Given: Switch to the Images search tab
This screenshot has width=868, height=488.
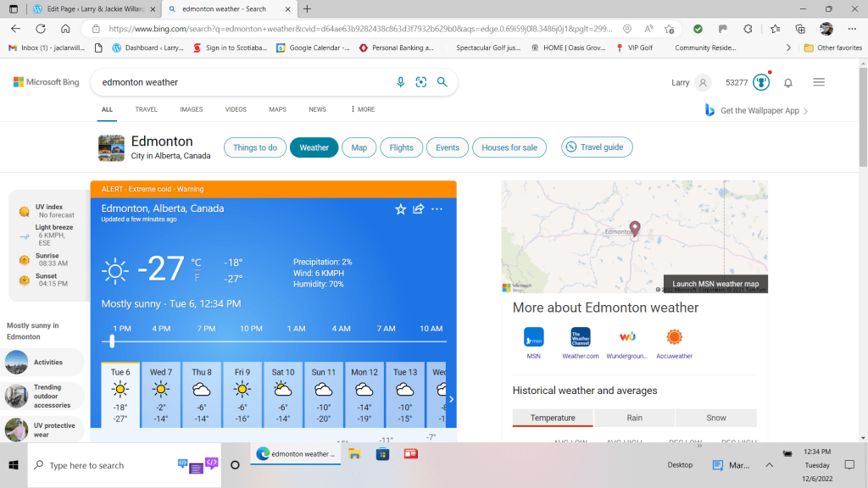Looking at the screenshot, I should (191, 109).
